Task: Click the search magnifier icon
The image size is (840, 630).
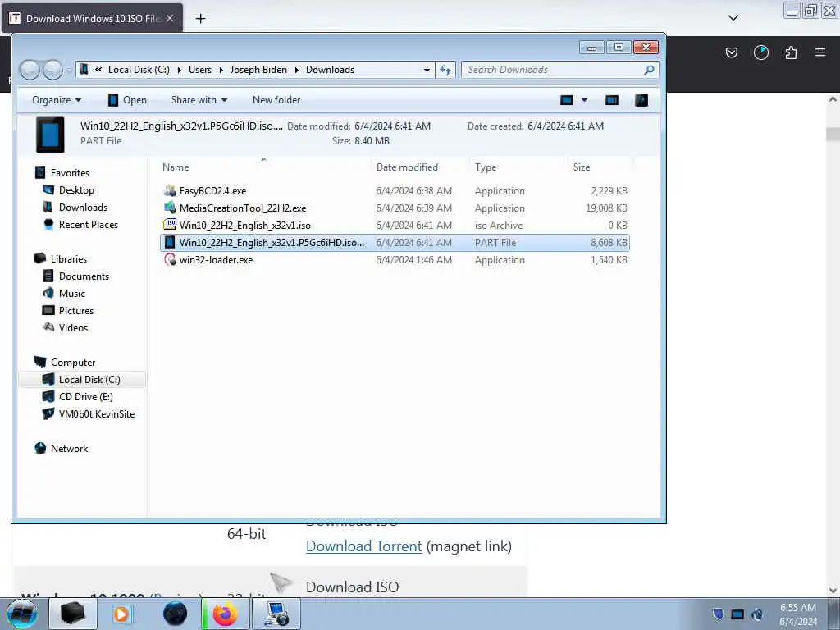Action: point(649,70)
